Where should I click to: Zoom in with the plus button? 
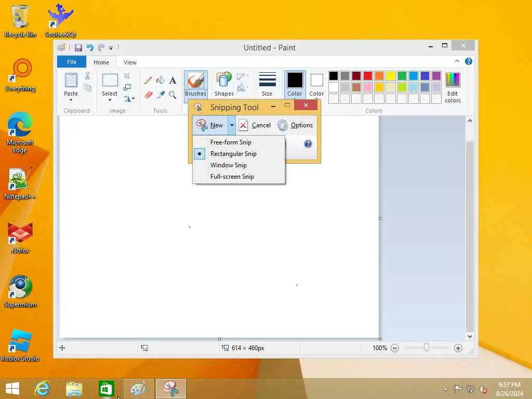(x=458, y=348)
